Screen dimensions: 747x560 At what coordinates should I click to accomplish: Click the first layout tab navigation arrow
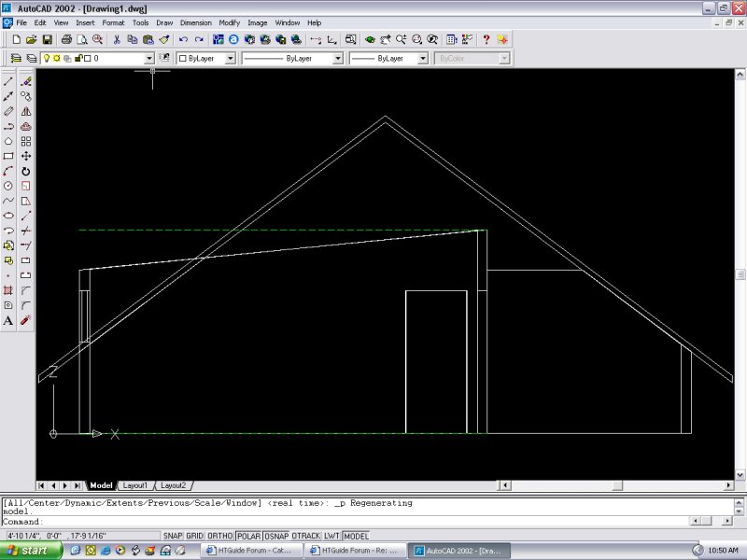pos(41,485)
